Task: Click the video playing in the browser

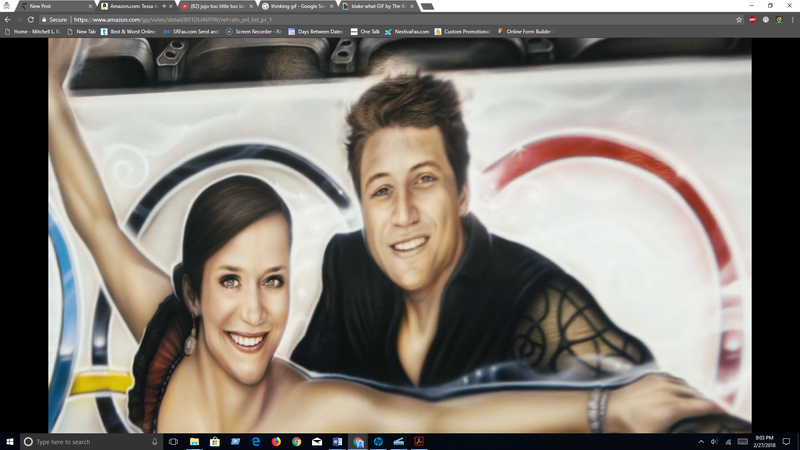Action: click(x=399, y=235)
